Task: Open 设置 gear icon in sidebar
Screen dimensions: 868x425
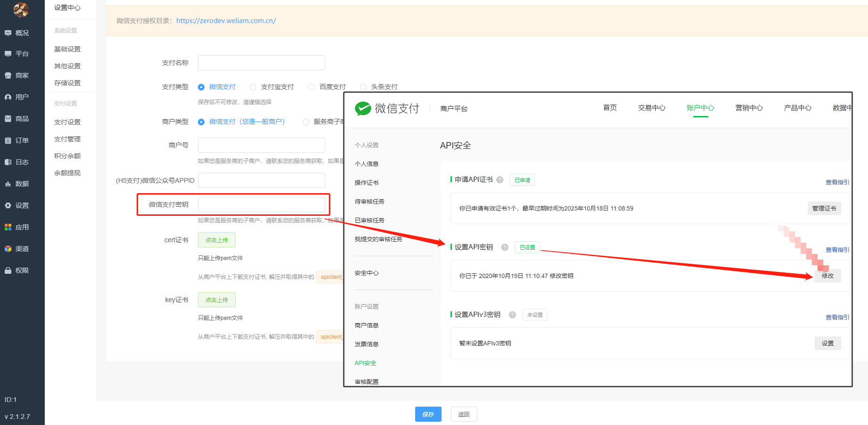Action: coord(8,205)
